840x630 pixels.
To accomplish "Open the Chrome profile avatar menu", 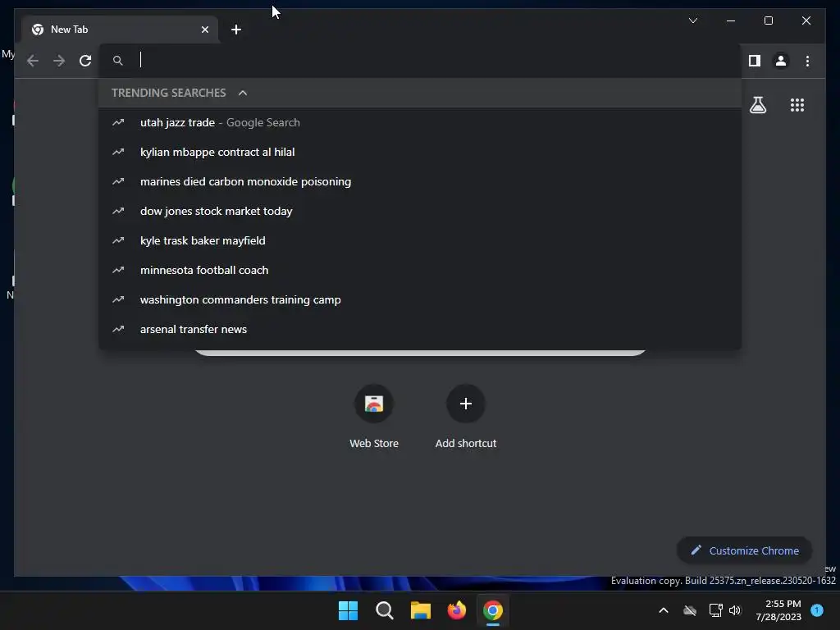I will pos(781,61).
